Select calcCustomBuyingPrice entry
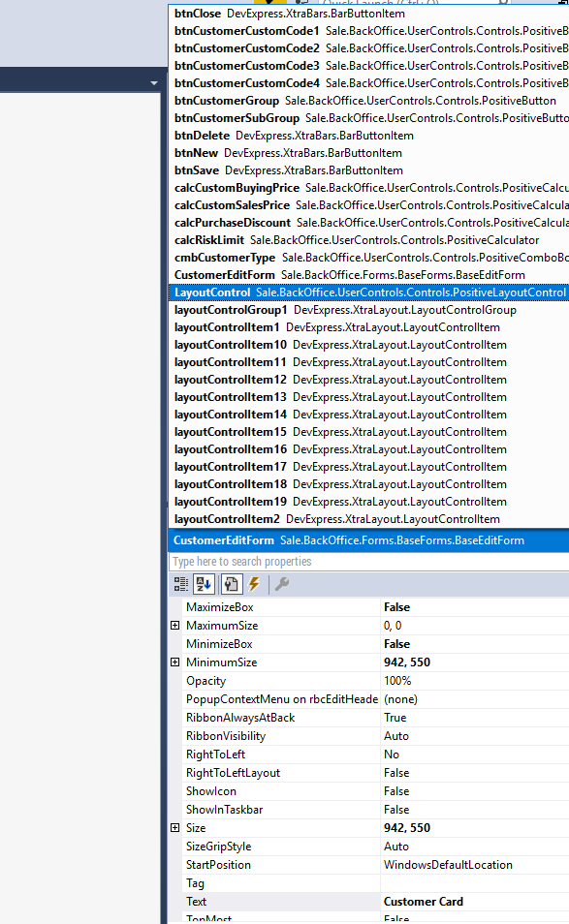The image size is (569, 924). pos(369,188)
